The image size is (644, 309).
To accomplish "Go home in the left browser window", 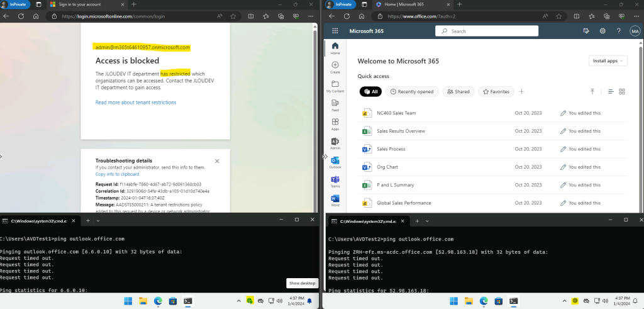I will coord(36,16).
